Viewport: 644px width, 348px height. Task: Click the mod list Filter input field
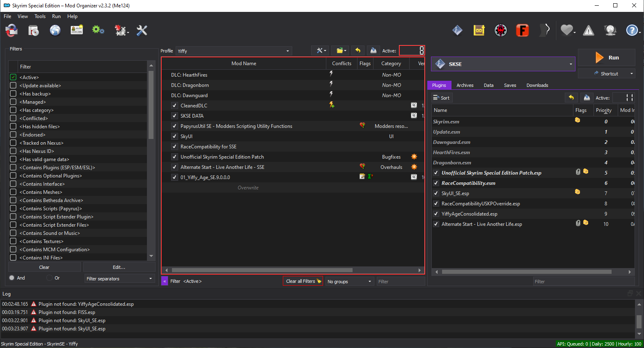pos(401,281)
